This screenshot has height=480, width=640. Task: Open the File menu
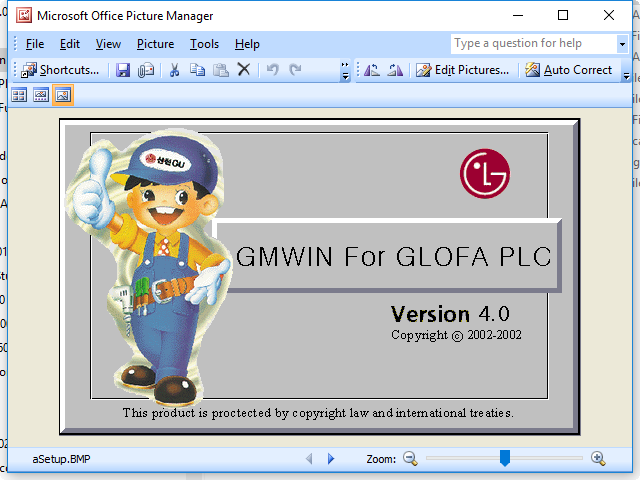point(35,44)
